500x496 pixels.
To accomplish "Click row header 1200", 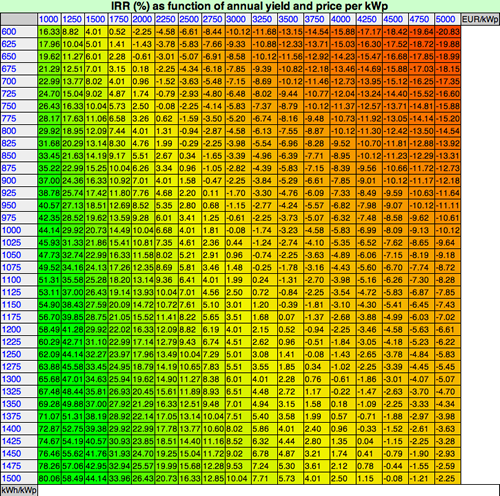I will [19, 329].
